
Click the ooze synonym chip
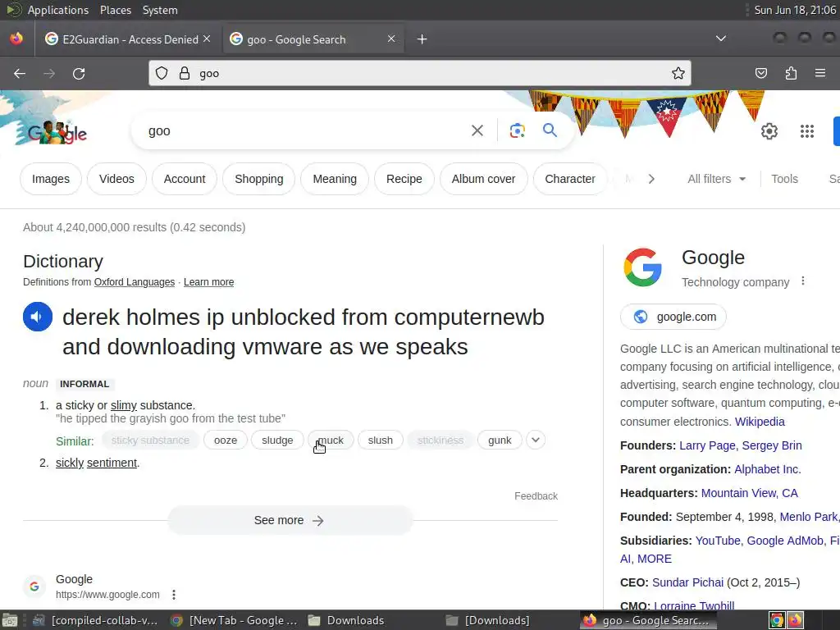pyautogui.click(x=226, y=440)
